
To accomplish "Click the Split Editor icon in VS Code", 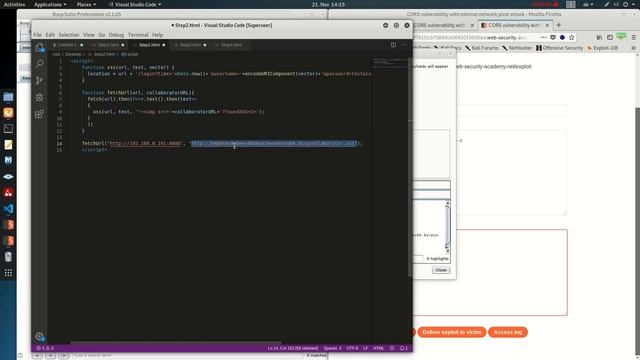I will (x=393, y=45).
